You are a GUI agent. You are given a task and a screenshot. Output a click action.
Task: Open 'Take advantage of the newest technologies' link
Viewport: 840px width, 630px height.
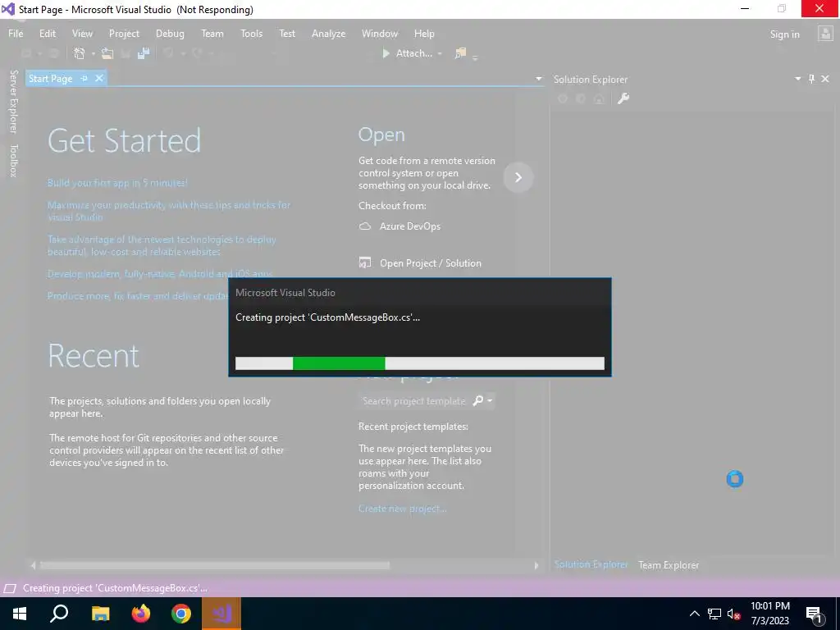pyautogui.click(x=162, y=245)
